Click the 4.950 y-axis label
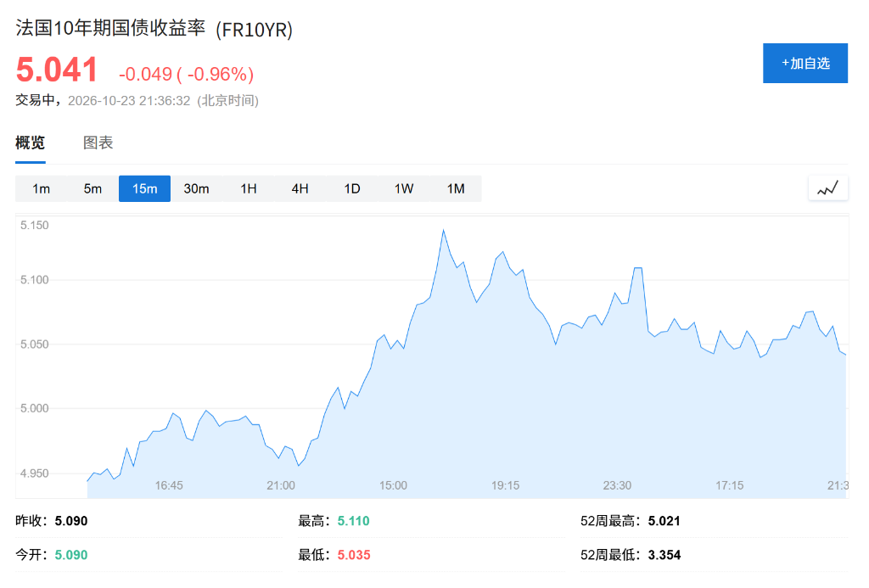 coord(34,473)
